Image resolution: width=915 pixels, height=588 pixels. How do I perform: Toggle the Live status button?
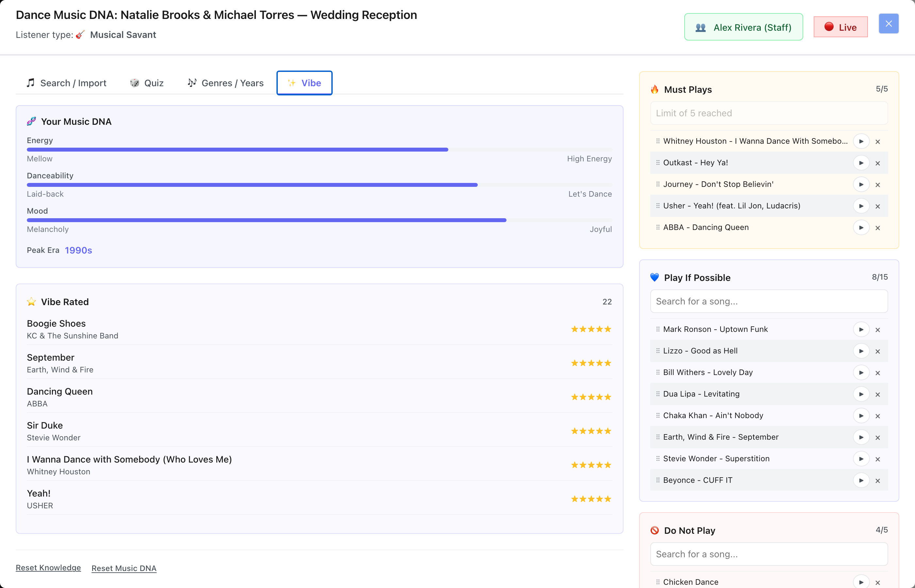point(840,27)
